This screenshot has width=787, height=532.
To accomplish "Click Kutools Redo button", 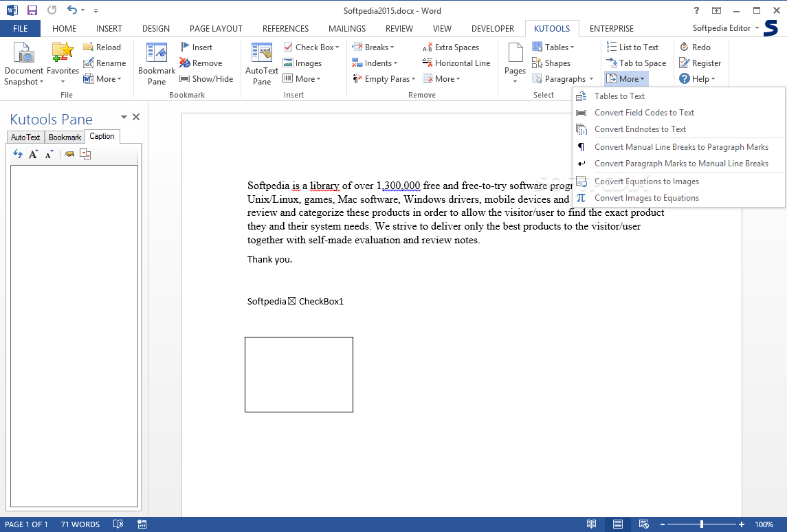I will click(695, 47).
